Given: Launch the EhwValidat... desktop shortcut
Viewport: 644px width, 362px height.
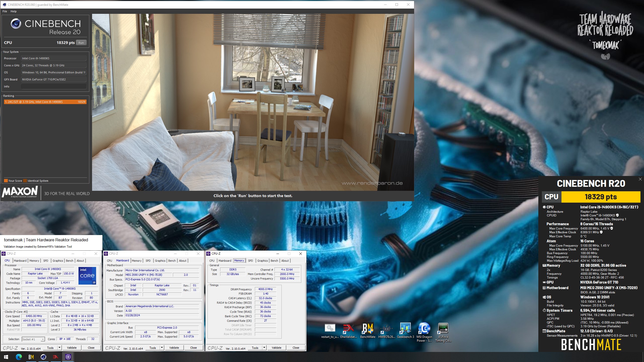Looking at the screenshot, I should [349, 331].
